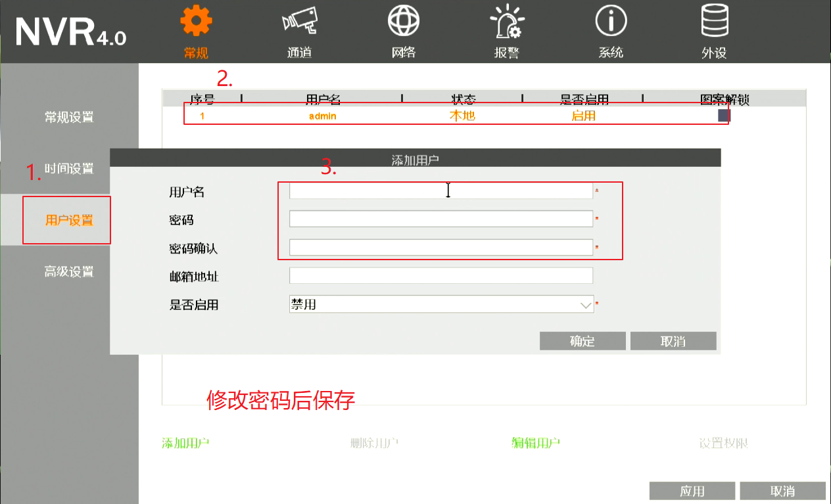Open the 网络 globe icon
This screenshot has height=504, width=831.
404,21
